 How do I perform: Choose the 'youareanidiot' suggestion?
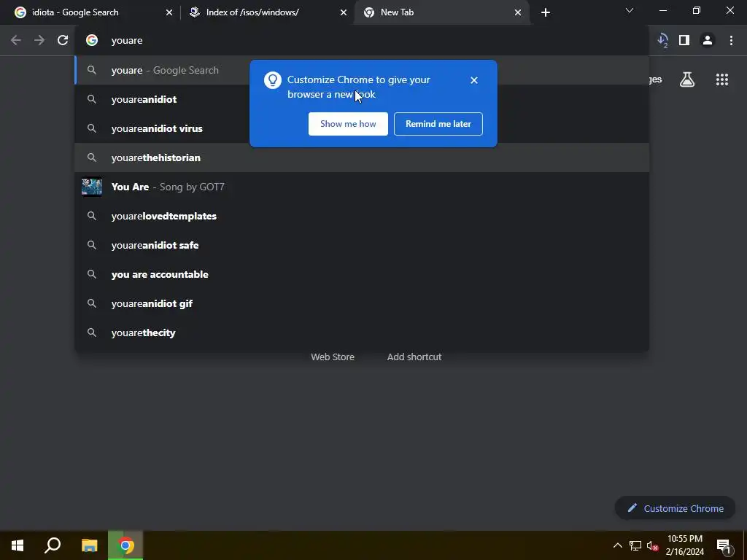pyautogui.click(x=362, y=99)
